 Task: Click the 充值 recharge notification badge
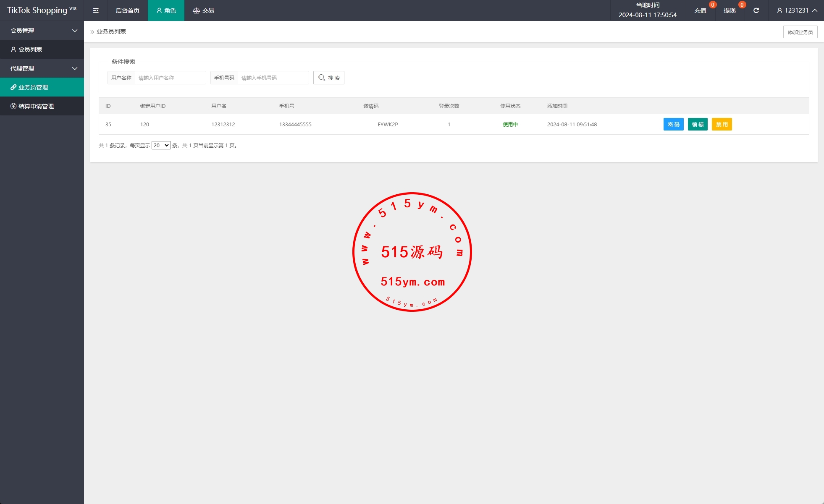coord(712,5)
